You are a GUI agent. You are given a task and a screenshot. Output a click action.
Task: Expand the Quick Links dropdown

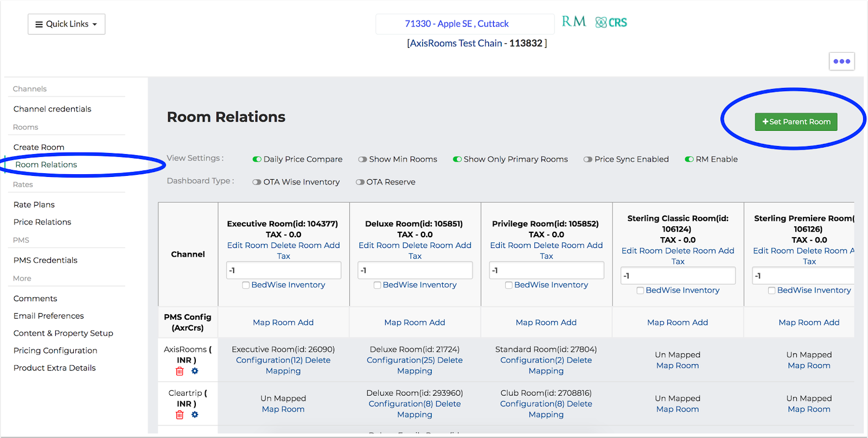(x=66, y=24)
